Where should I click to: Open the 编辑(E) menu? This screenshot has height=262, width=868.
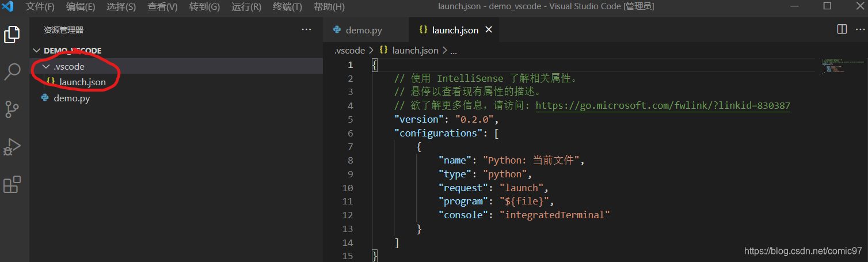tap(81, 7)
